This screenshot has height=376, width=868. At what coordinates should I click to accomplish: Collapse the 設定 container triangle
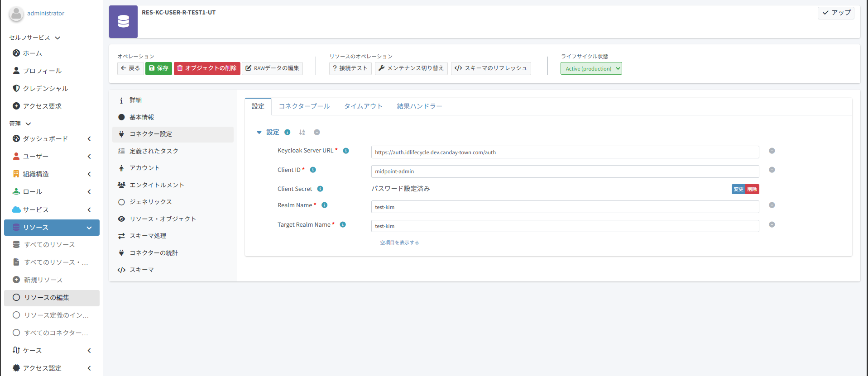pyautogui.click(x=259, y=133)
